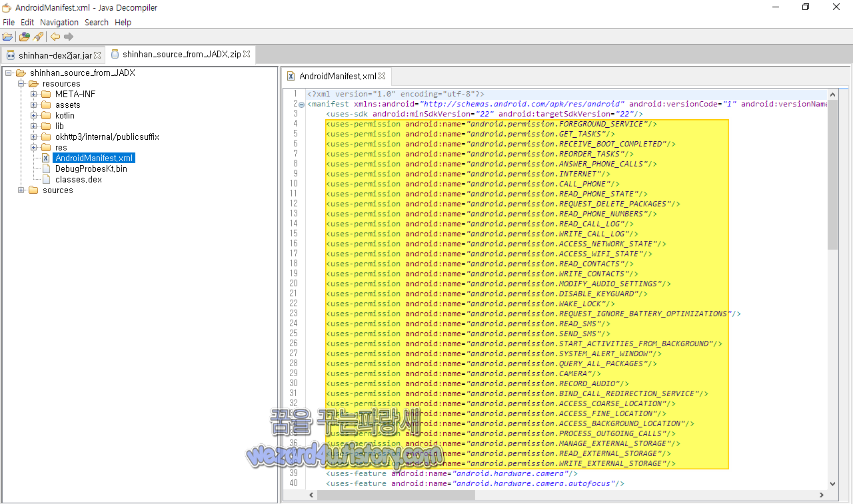Click the Search toolbar icon
Image resolution: width=853 pixels, height=504 pixels.
[x=38, y=37]
